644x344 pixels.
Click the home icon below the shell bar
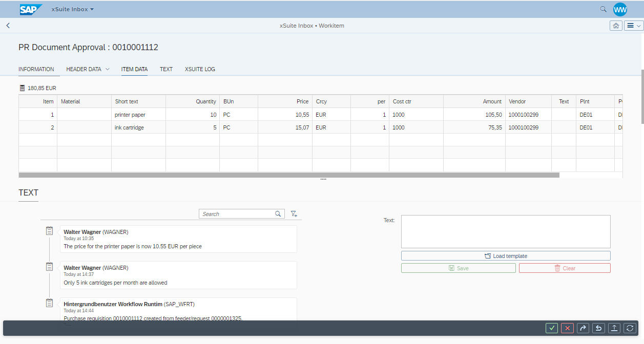(616, 25)
